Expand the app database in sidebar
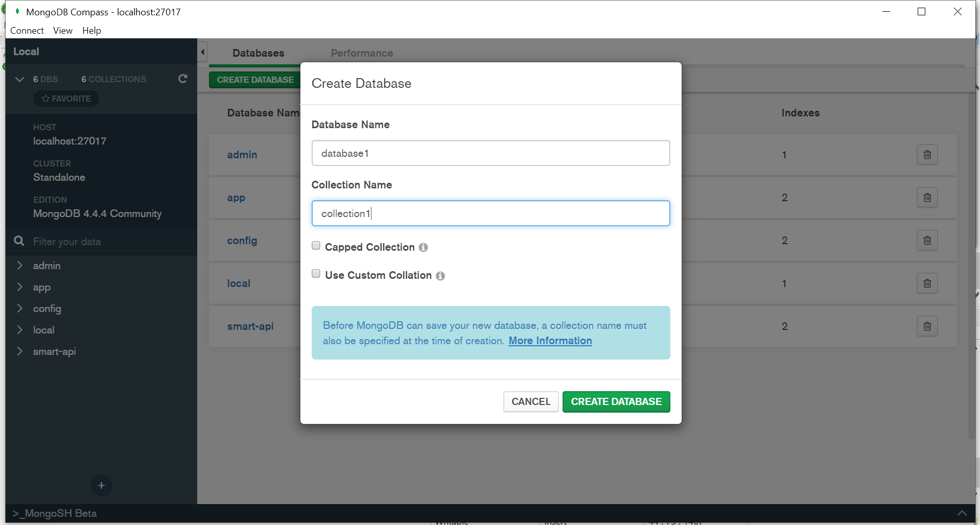 pyautogui.click(x=19, y=287)
